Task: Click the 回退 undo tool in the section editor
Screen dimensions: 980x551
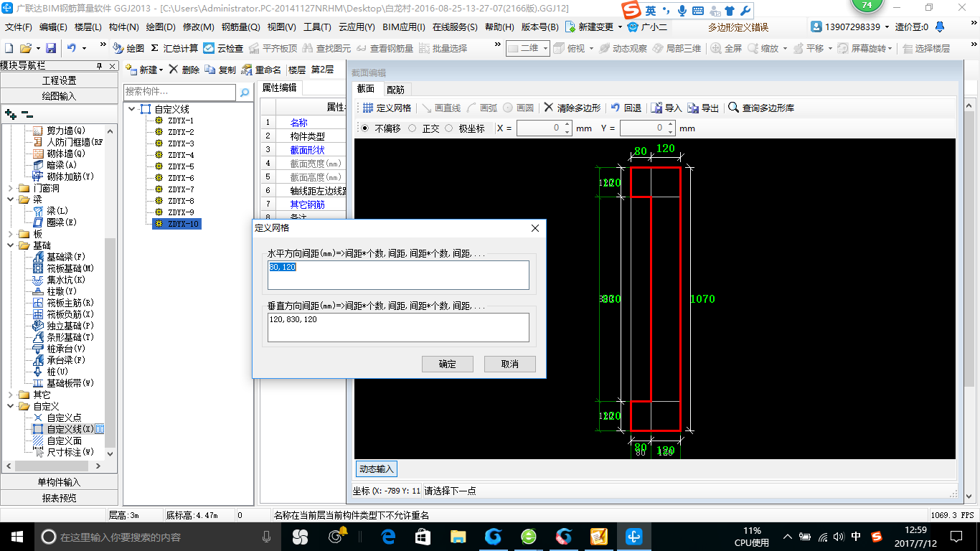Action: pyautogui.click(x=626, y=108)
